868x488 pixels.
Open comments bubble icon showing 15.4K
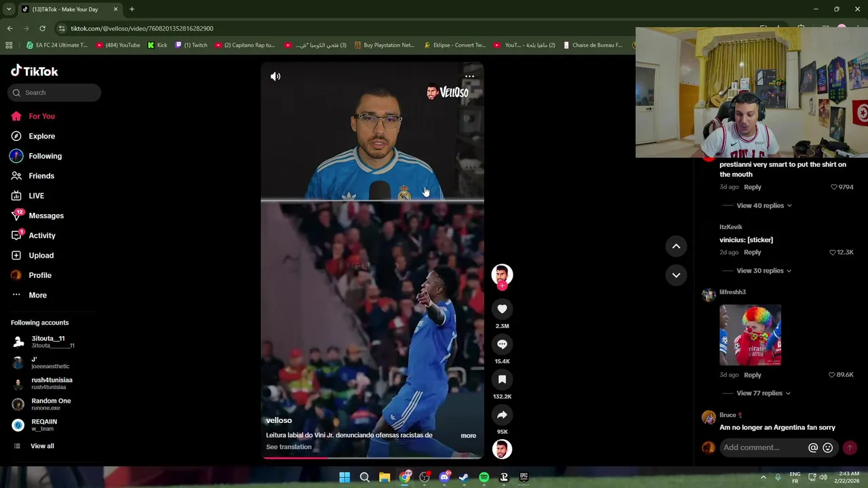(502, 344)
